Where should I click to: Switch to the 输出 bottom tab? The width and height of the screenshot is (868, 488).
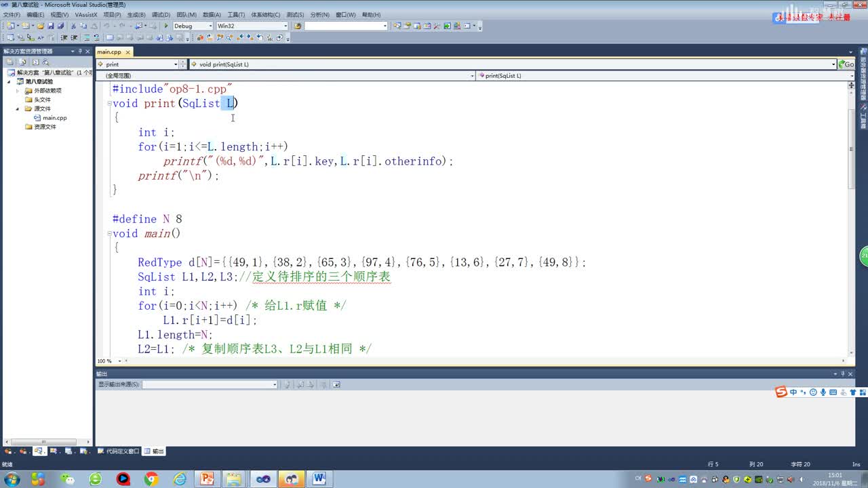pos(154,451)
